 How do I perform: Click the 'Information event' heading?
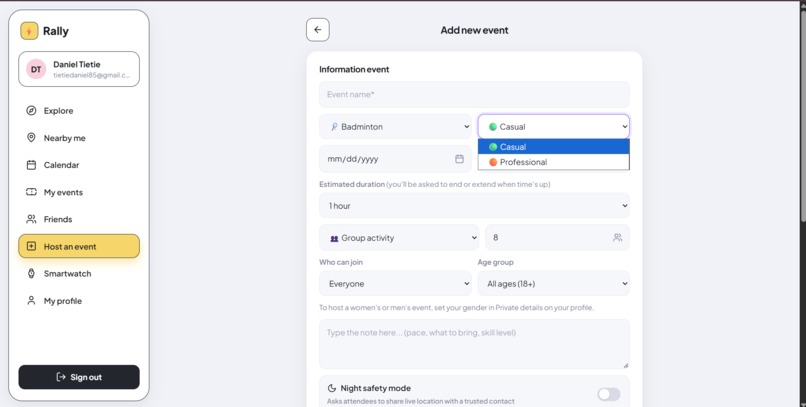354,69
